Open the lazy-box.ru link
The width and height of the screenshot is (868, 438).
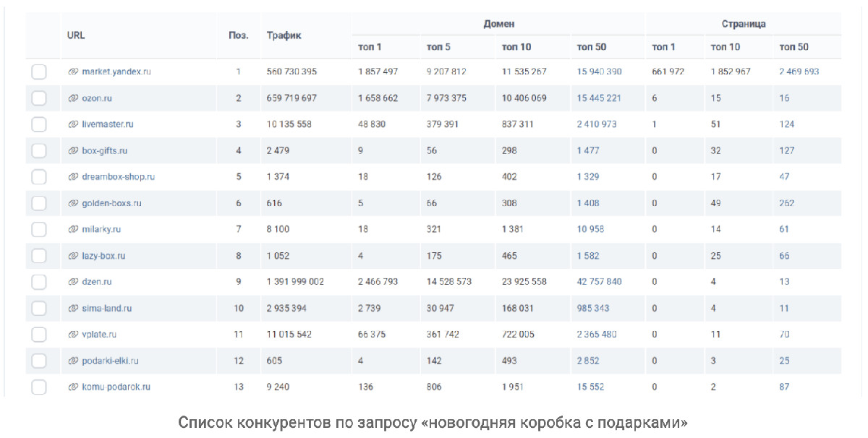[x=103, y=256]
